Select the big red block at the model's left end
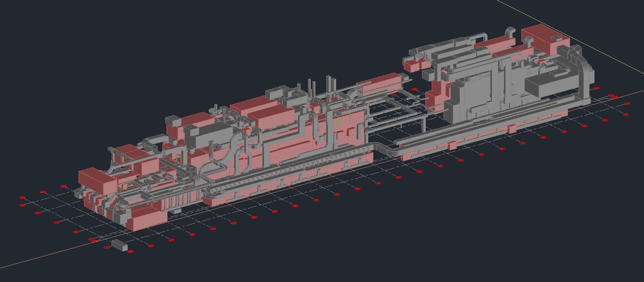This screenshot has width=644, height=282. coord(98,180)
